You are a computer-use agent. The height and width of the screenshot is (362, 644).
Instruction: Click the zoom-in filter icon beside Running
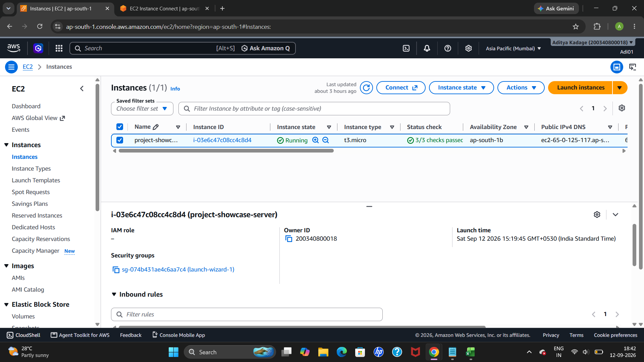coord(315,140)
